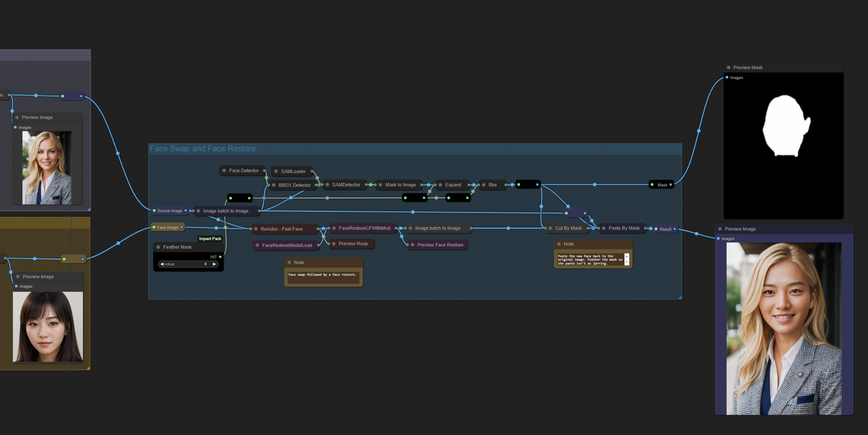The image size is (868, 435).
Task: Select the 'SAMDetector' node title
Action: click(x=346, y=185)
